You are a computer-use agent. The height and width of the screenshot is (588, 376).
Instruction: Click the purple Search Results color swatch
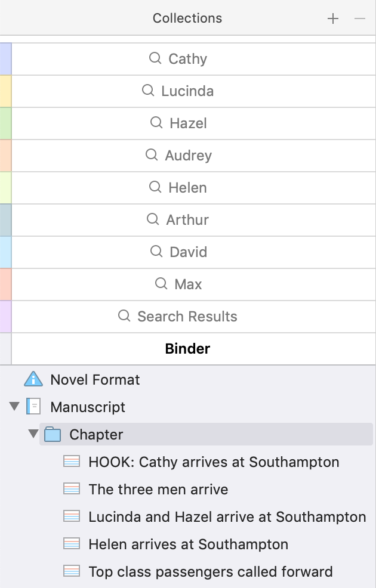coord(5,317)
